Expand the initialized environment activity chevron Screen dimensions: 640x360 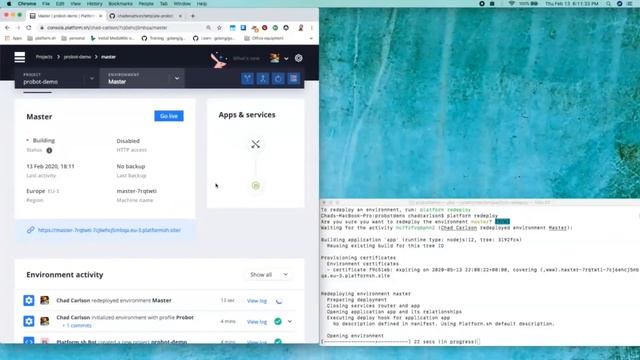point(290,321)
